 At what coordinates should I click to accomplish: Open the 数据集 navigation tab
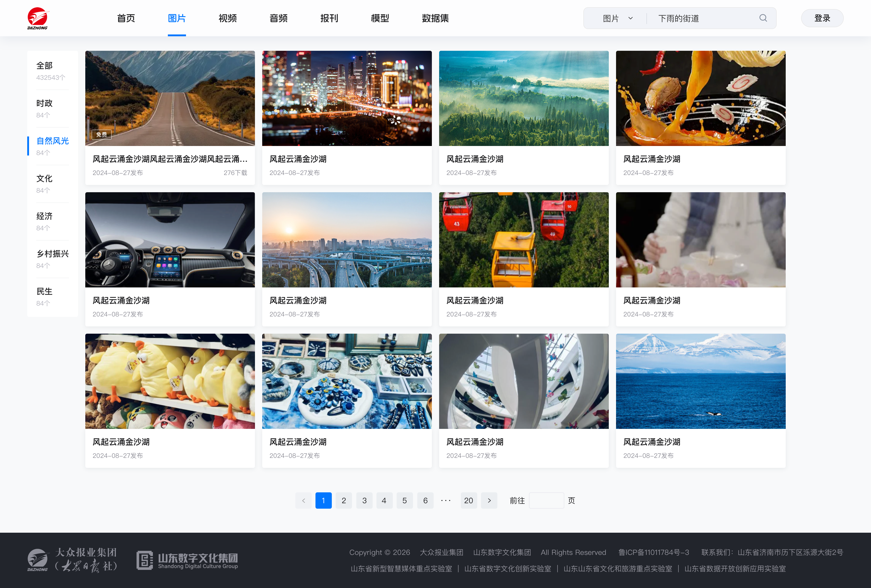435,18
